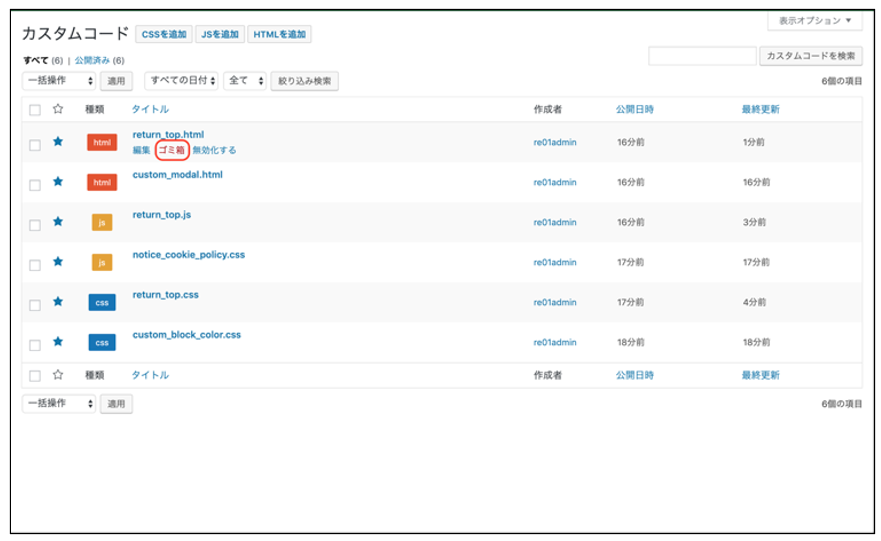This screenshot has height=541, width=881.
Task: Open the top 一括操作 bulk action dropdown
Action: click(x=60, y=81)
